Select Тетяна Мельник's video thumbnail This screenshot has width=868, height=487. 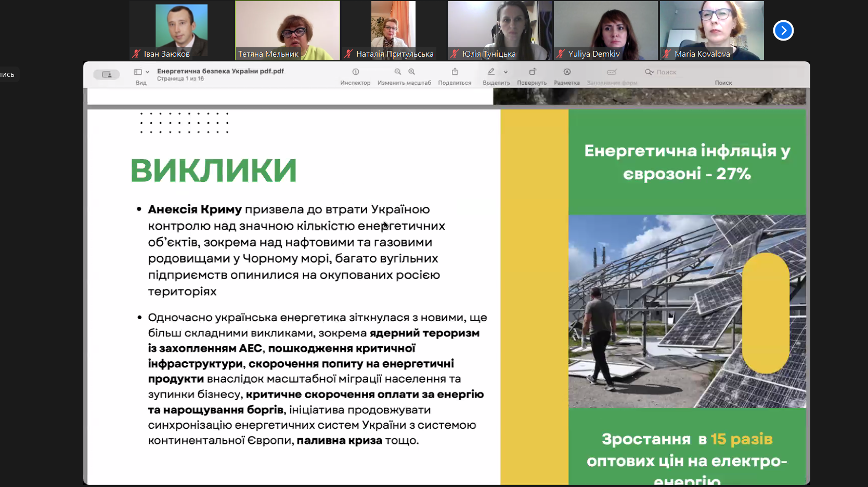287,30
